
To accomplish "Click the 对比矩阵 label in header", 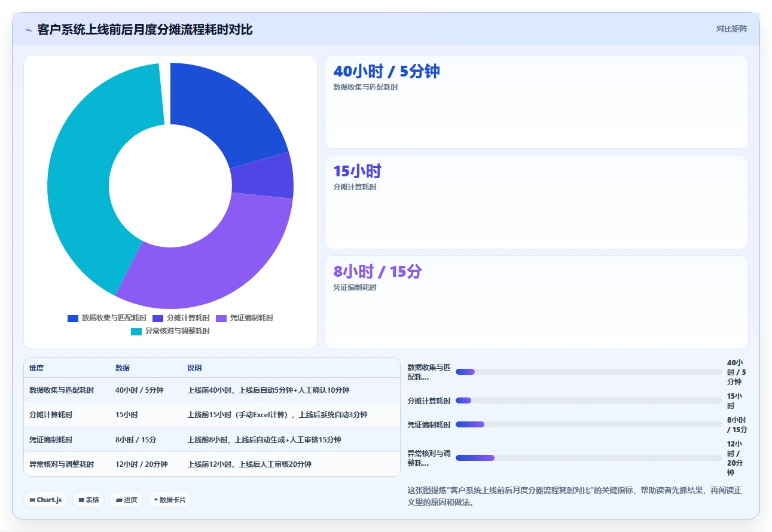I will pos(732,29).
